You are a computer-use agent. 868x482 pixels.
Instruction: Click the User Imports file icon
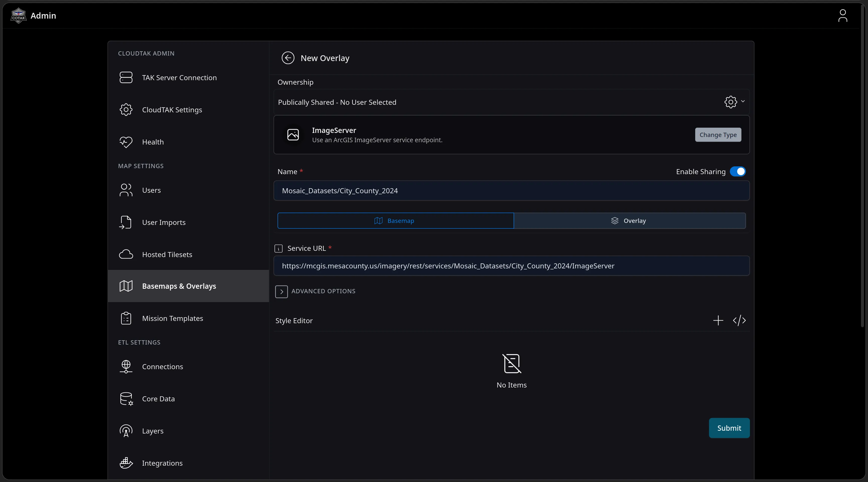(x=125, y=222)
